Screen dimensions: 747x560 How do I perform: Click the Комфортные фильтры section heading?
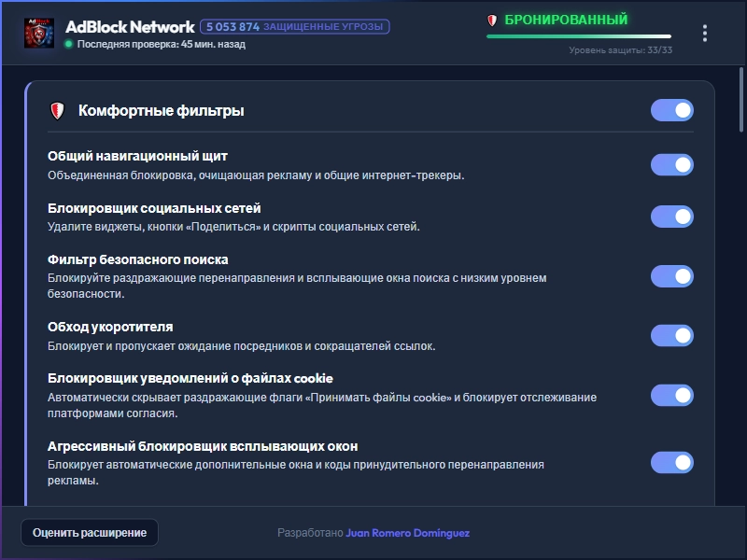(x=161, y=110)
